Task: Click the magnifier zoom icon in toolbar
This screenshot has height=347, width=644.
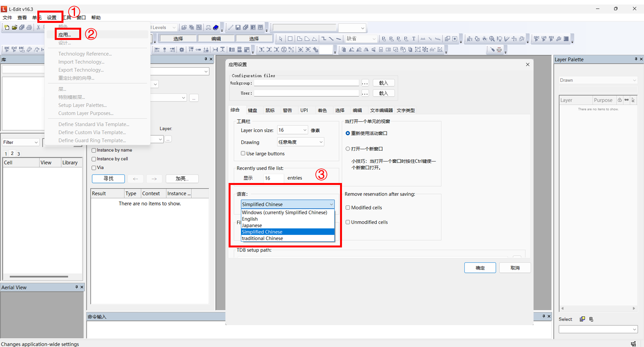Action: [492, 39]
